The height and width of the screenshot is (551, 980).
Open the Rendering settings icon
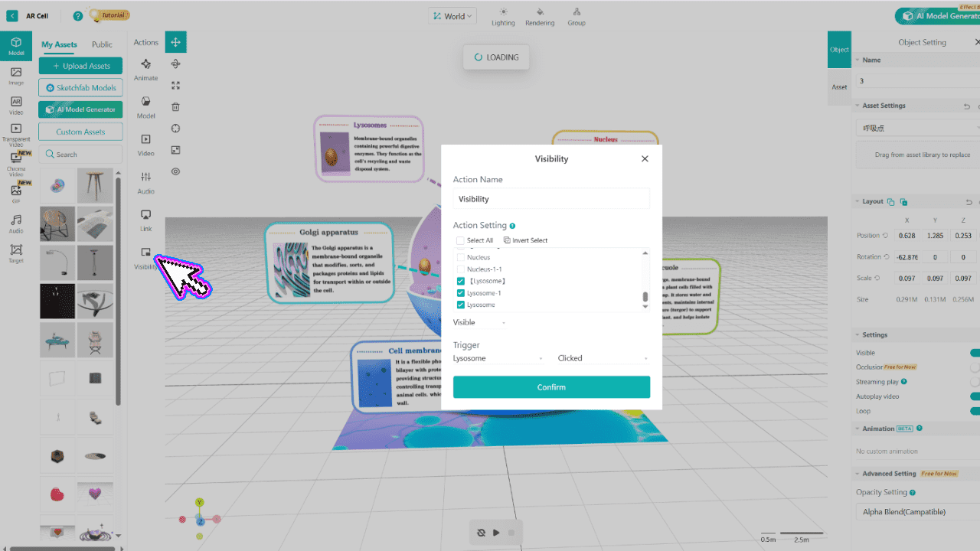(540, 12)
